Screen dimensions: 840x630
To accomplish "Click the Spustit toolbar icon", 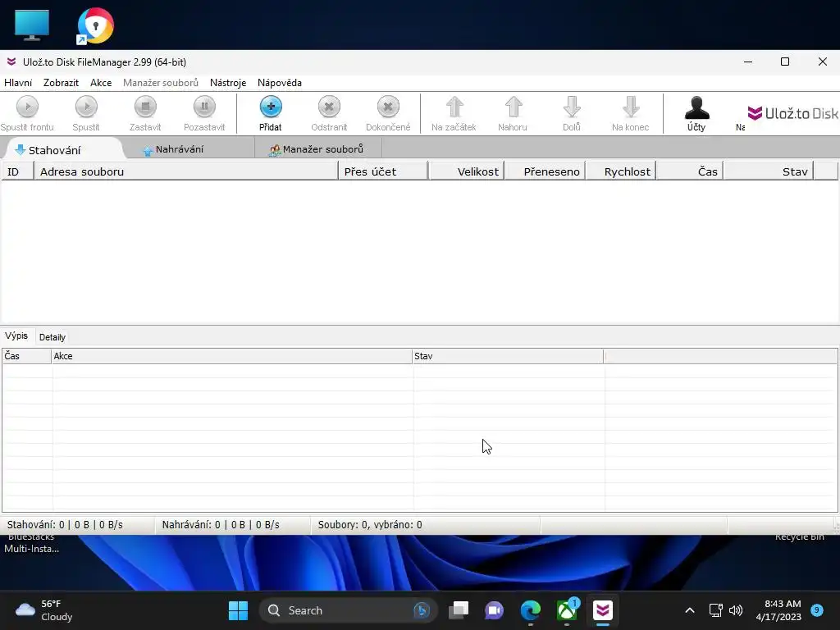I will click(x=86, y=107).
